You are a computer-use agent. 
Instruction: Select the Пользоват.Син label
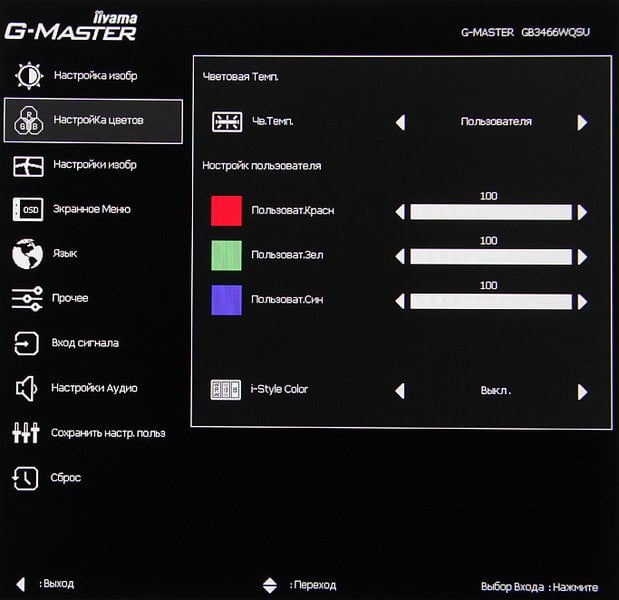coord(287,300)
